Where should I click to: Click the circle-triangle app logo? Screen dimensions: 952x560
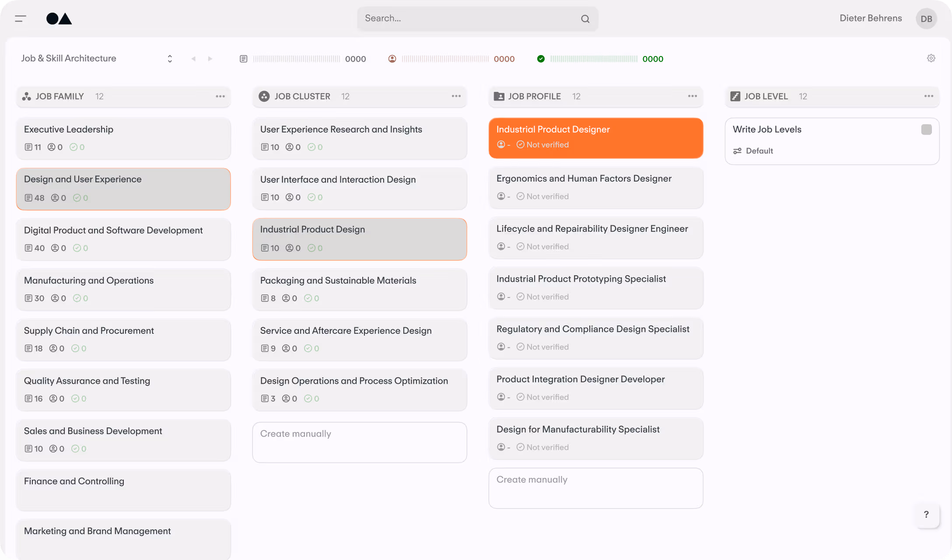(59, 18)
